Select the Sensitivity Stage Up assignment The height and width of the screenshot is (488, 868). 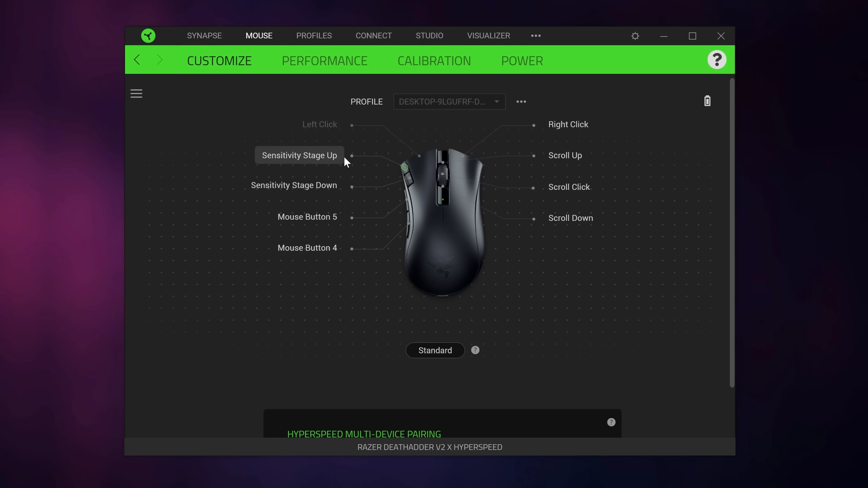click(x=300, y=156)
